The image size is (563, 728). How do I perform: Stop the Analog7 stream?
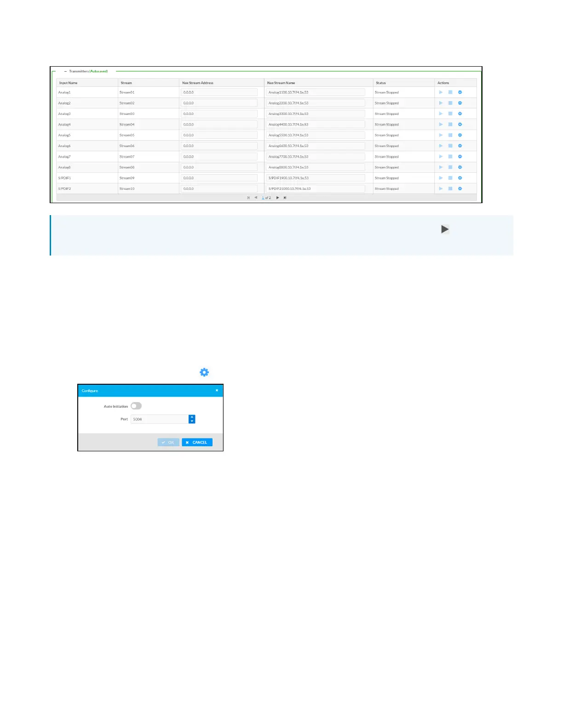[450, 157]
